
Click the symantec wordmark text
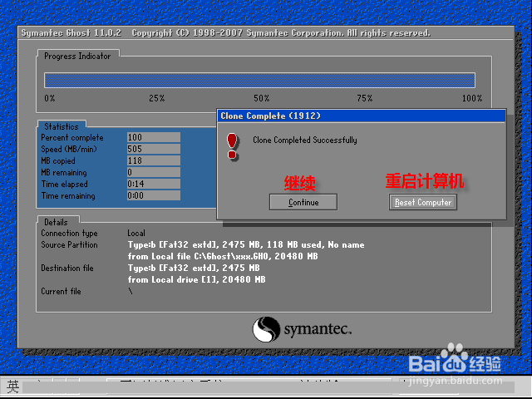(x=318, y=329)
